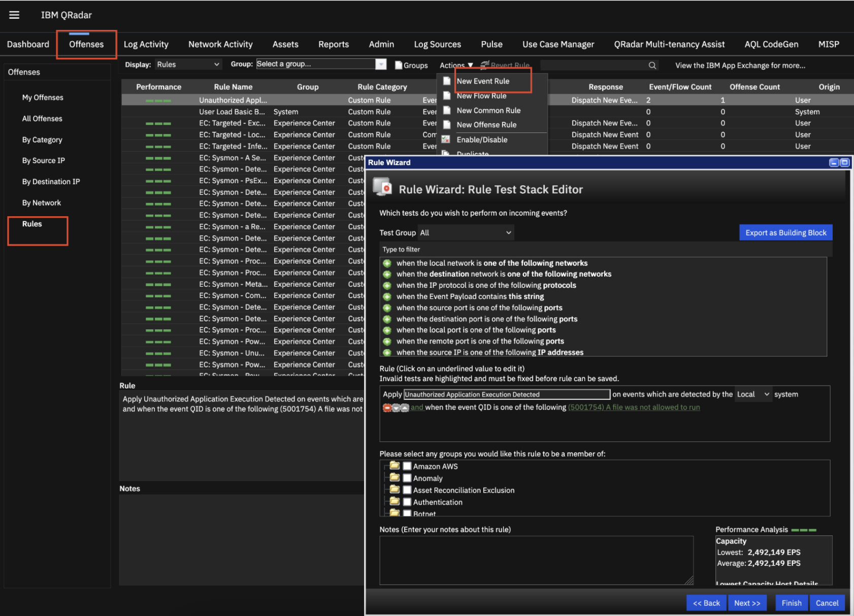Choose Enable/Disable from the Actions menu
The image size is (854, 616).
pos(481,140)
